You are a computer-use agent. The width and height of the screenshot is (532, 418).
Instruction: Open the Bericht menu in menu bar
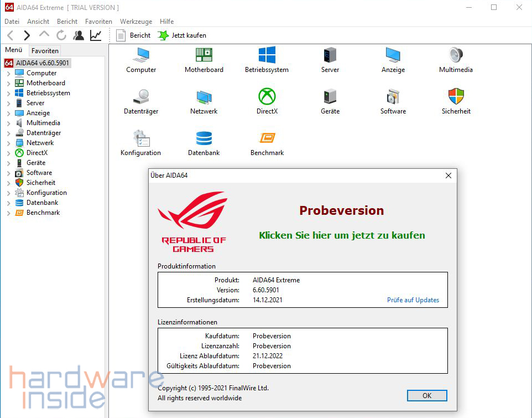tap(67, 22)
